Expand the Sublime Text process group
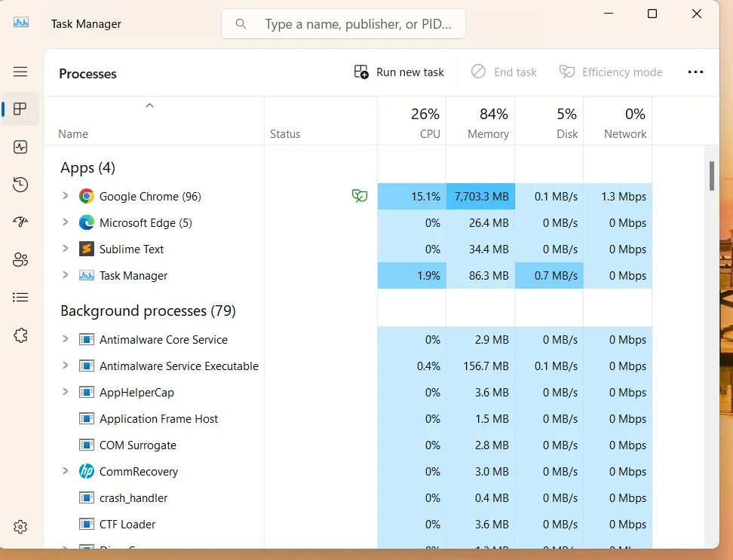This screenshot has height=560, width=733. point(66,249)
